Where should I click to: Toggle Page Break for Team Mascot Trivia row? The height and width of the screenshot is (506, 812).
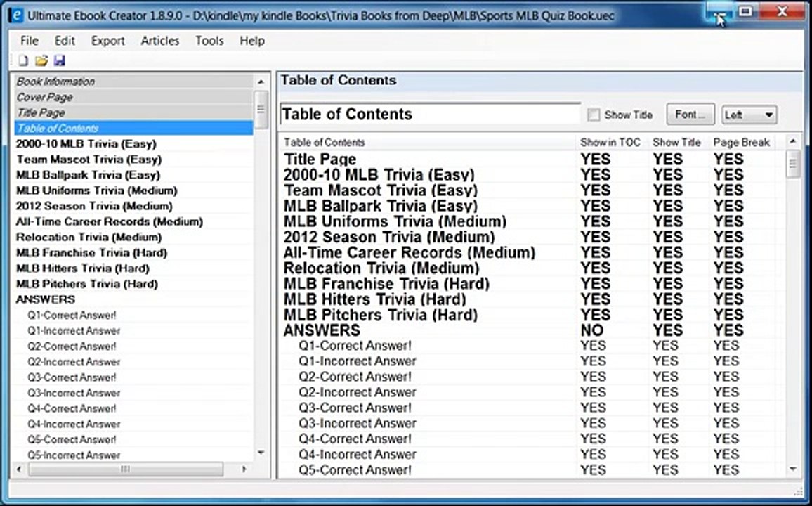728,190
